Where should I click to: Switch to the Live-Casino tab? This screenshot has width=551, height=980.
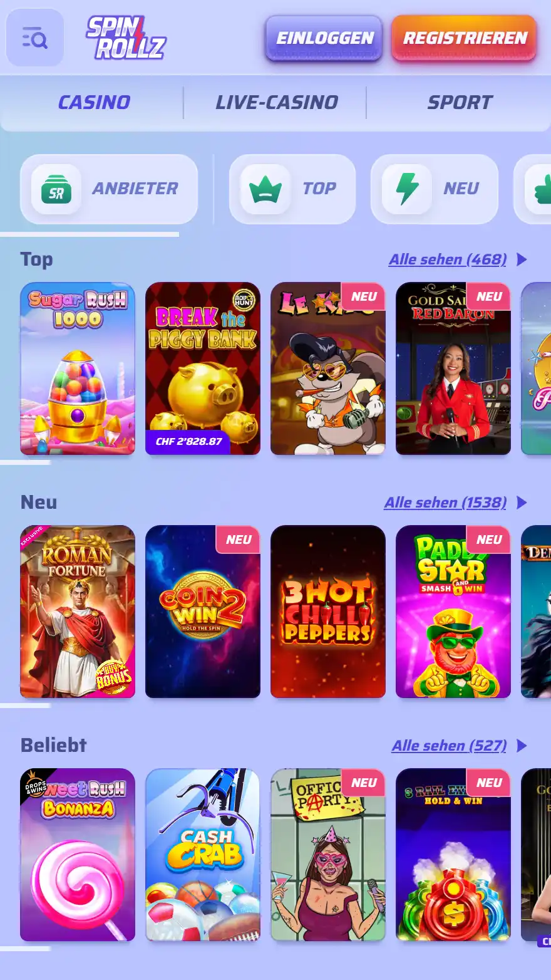(x=276, y=102)
